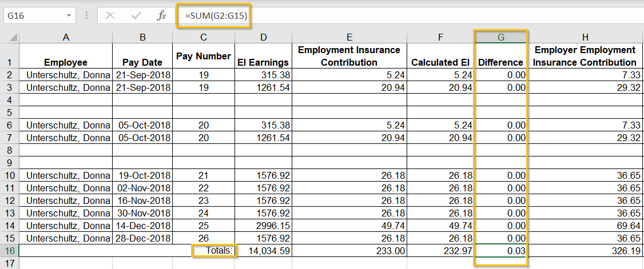Screen dimensions: 644x269
Task: Click the Cancel X icon in formula bar
Action: point(110,16)
